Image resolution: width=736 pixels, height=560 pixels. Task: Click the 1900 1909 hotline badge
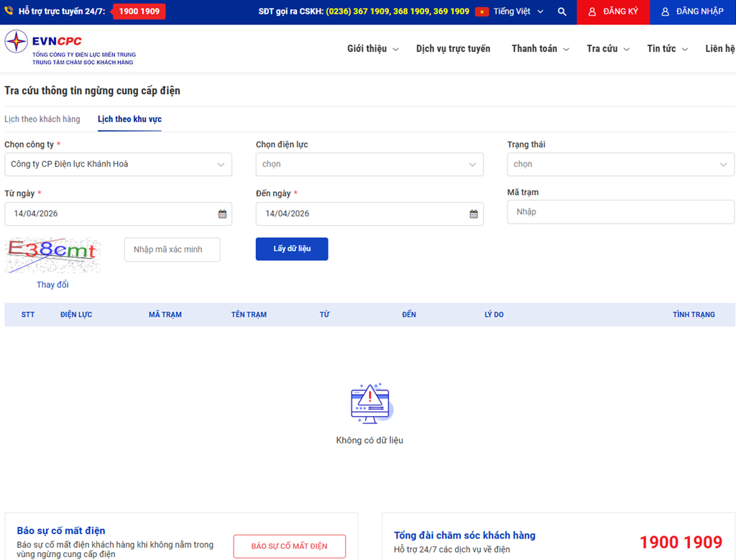click(x=139, y=12)
